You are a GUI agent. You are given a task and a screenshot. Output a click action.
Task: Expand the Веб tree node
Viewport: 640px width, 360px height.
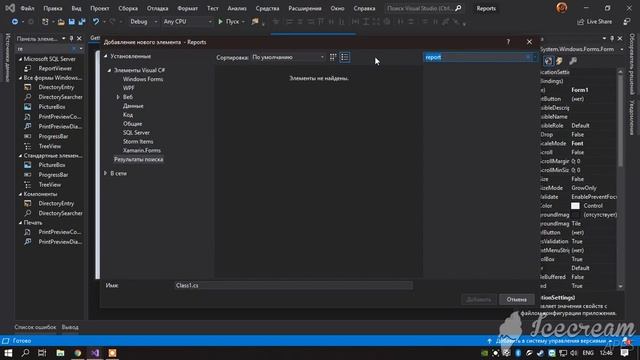tap(118, 97)
